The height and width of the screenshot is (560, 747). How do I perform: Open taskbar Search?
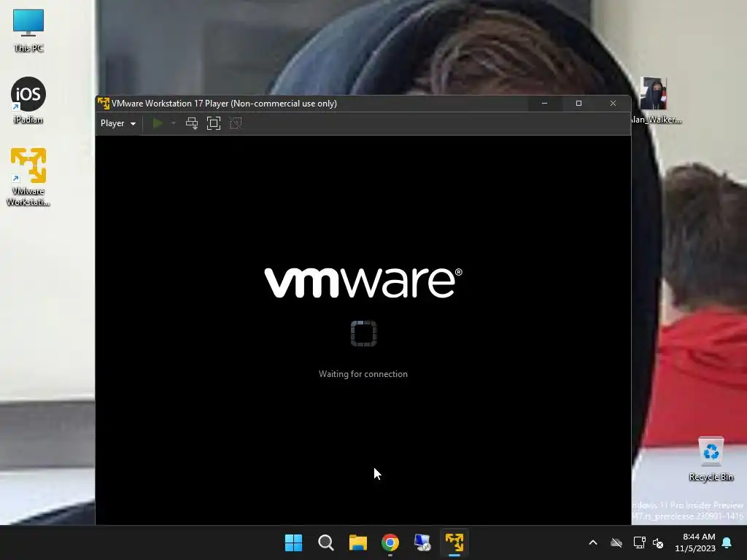[326, 542]
